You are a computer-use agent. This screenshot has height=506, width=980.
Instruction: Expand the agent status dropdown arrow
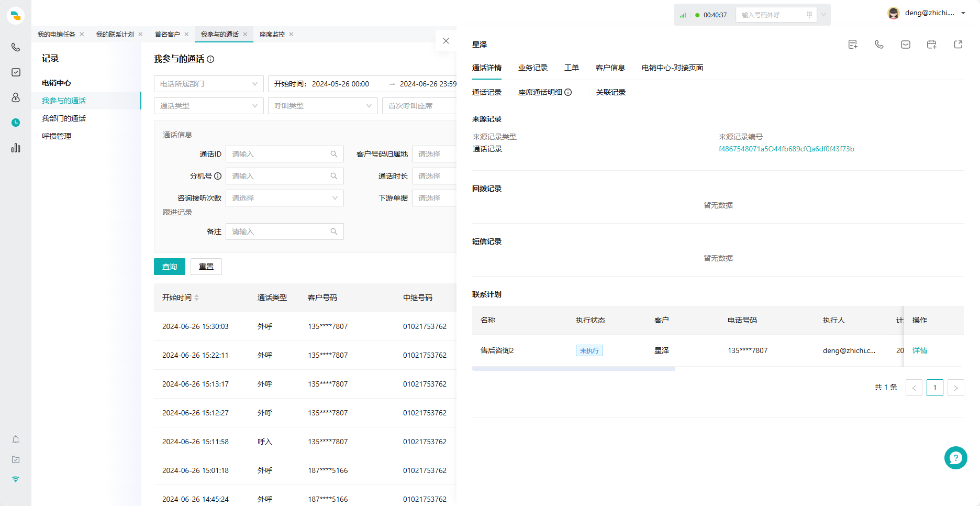[823, 15]
